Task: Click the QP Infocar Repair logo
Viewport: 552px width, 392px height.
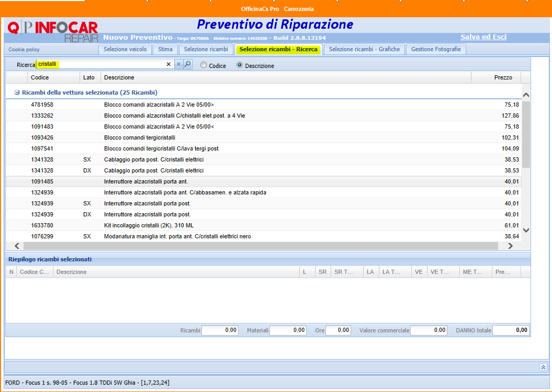Action: [x=53, y=32]
